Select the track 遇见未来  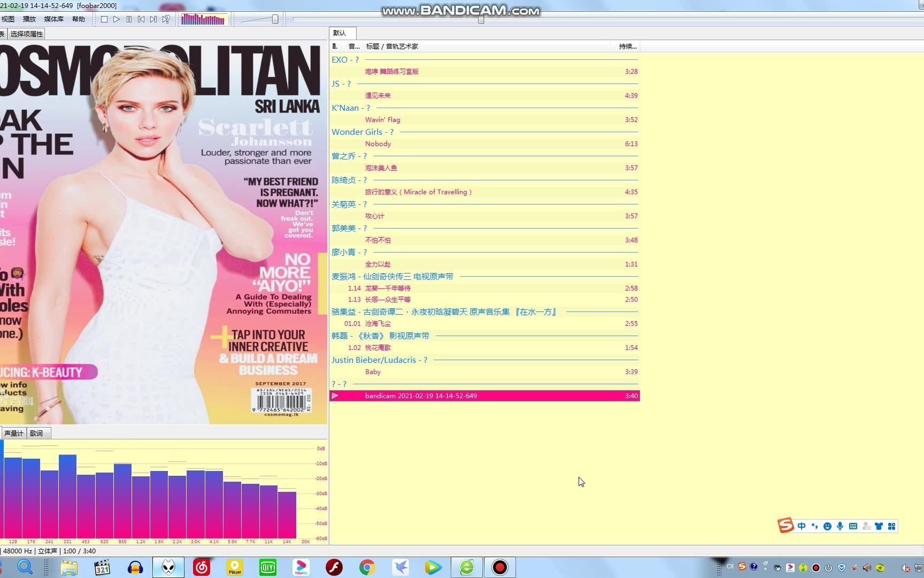tap(484, 95)
